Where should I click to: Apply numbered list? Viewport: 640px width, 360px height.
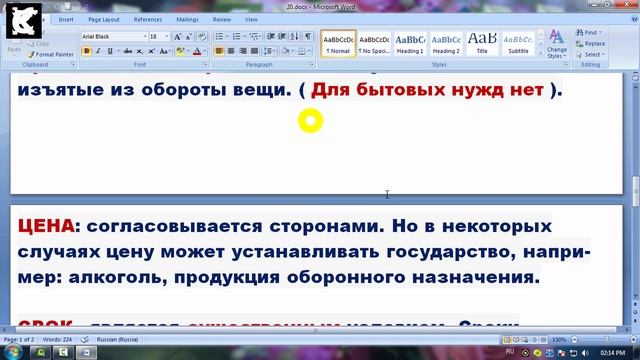236,37
